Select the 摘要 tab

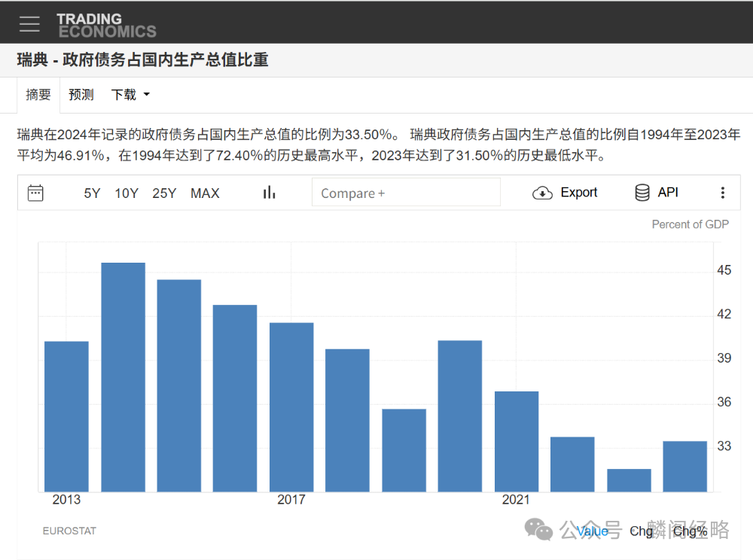pos(38,94)
